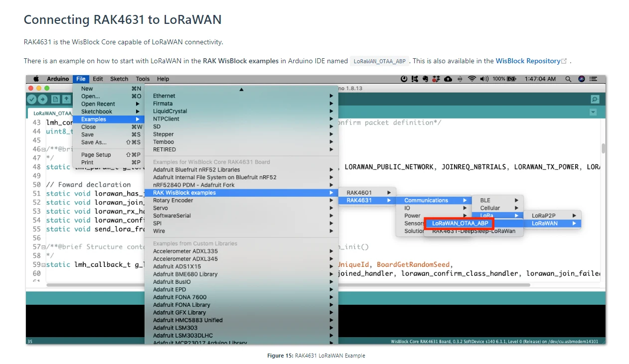This screenshot has width=629, height=364.
Task: Expand the Examples submenu entry
Action: [x=108, y=119]
